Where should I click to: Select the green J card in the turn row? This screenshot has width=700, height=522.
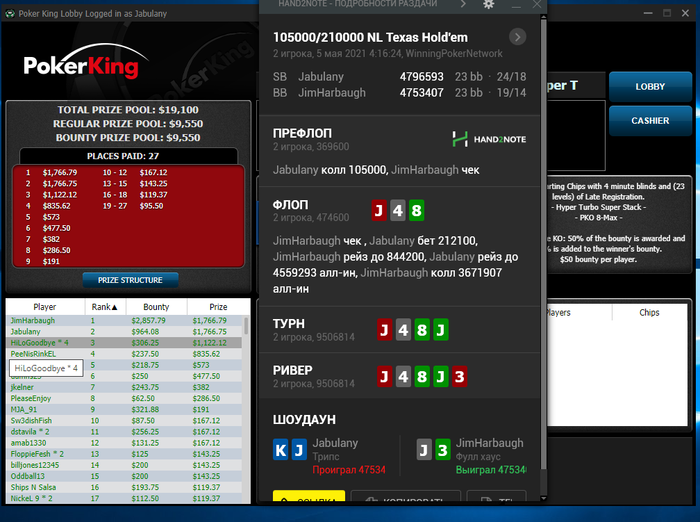(441, 330)
